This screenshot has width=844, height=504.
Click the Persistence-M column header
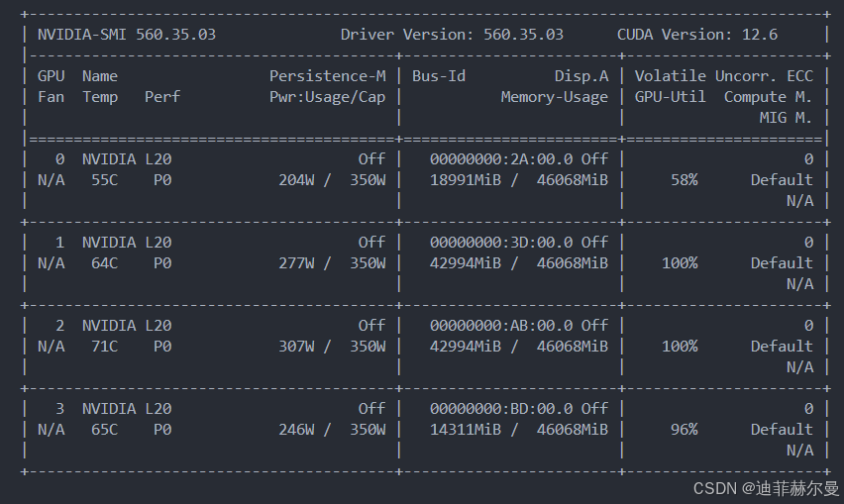click(x=327, y=76)
